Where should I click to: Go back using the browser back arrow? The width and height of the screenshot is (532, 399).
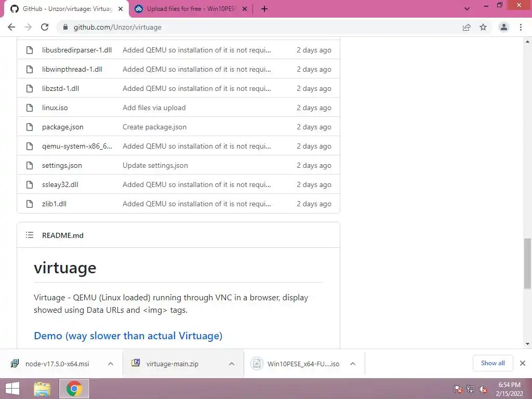click(11, 27)
